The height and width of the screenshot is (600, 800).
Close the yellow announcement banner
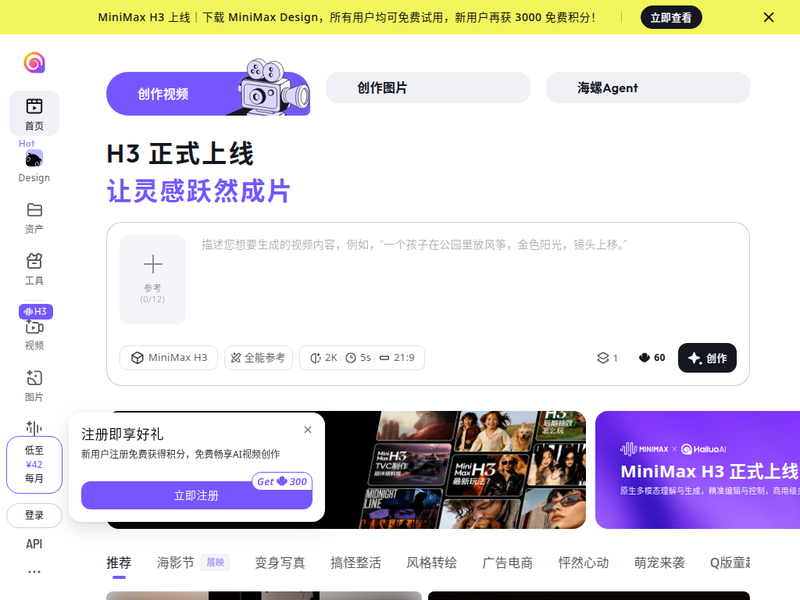point(768,17)
